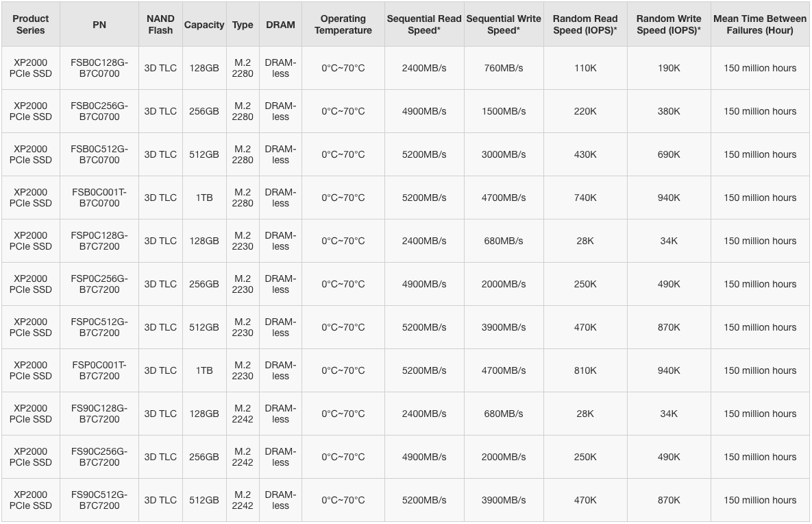
Task: Click 940K in the FSB0C001T-B7C0700 row
Action: (x=669, y=198)
